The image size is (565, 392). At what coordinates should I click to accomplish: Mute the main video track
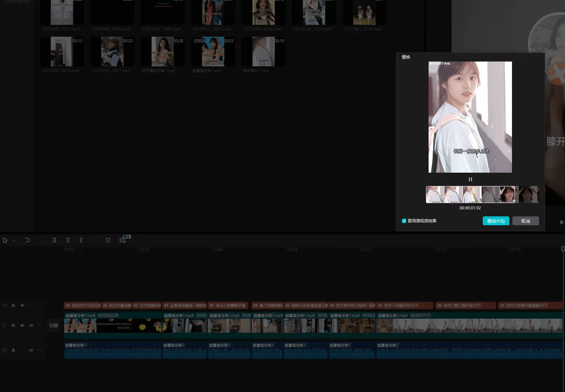tap(31, 325)
